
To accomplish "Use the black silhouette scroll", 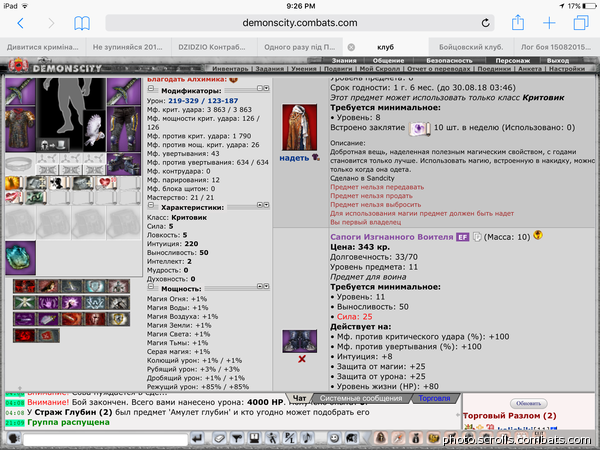I will click(x=59, y=184).
